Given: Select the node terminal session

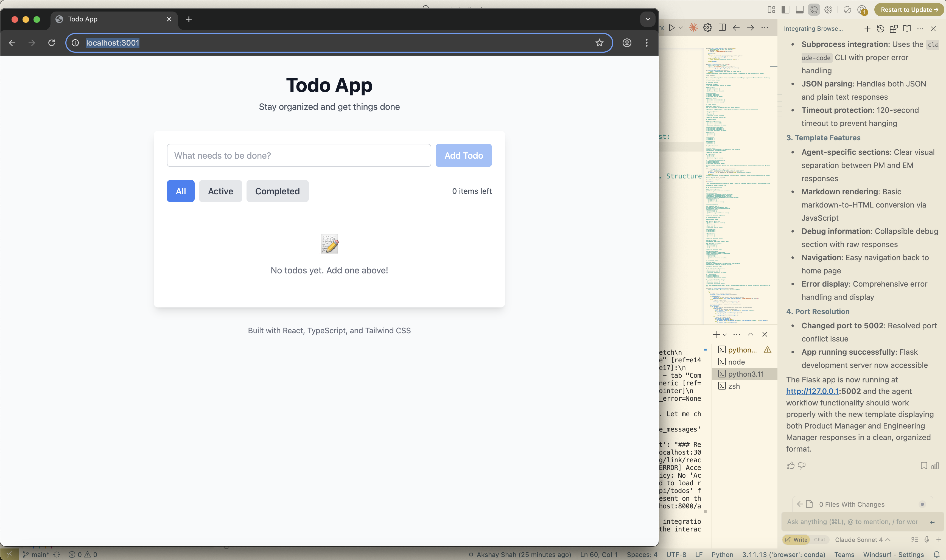Looking at the screenshot, I should [736, 362].
